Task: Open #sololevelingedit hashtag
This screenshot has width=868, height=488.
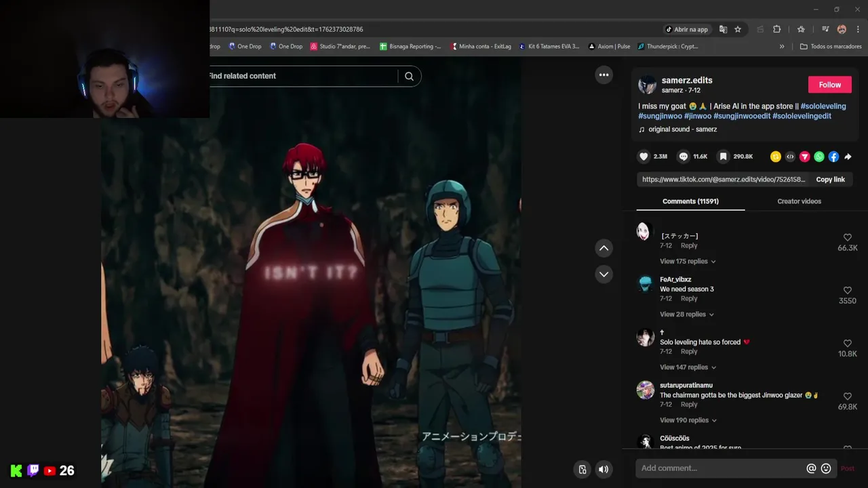Action: (x=802, y=116)
